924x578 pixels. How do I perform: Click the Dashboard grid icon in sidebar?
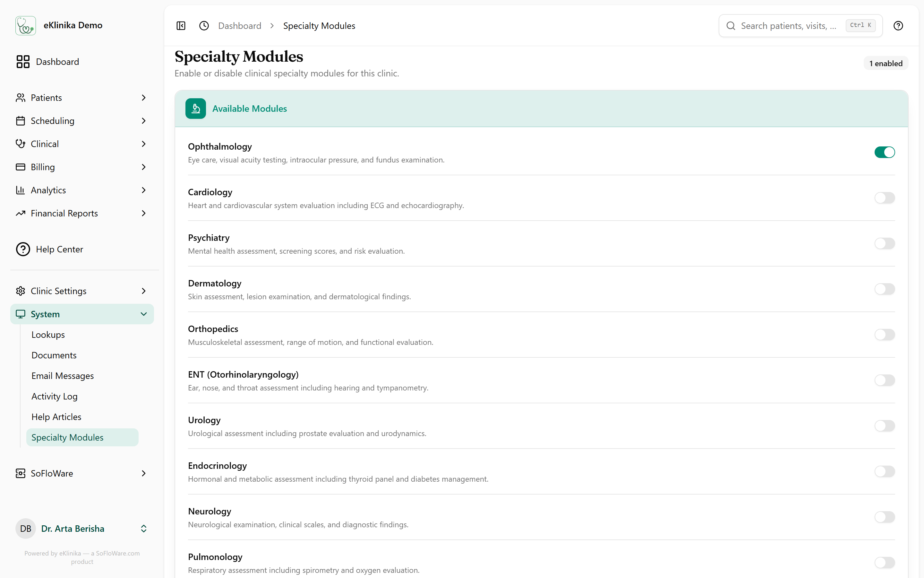pyautogui.click(x=23, y=62)
